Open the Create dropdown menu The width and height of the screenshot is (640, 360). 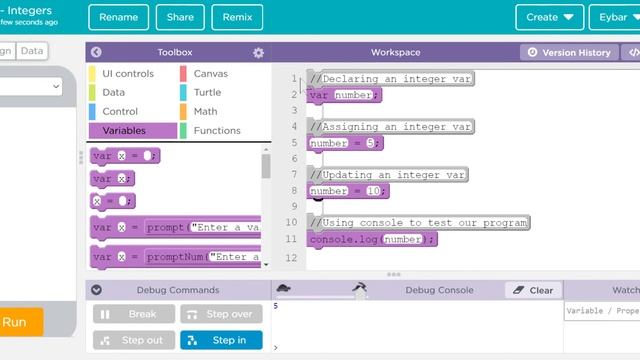pos(549,17)
